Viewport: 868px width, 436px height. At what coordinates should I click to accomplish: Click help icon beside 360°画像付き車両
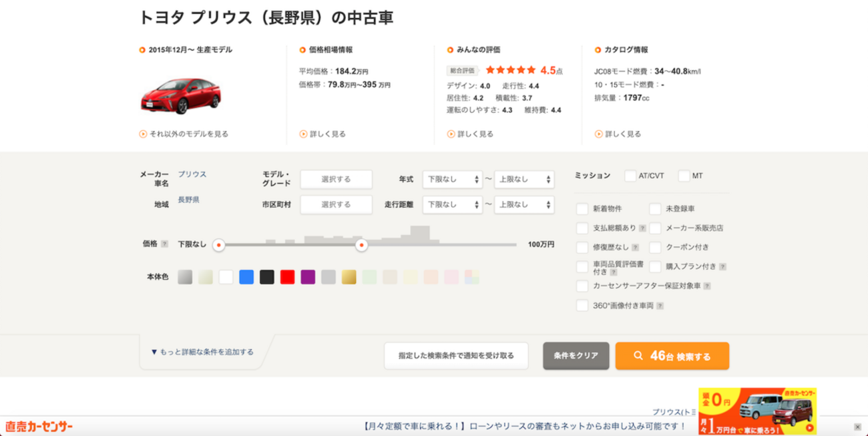tap(660, 306)
